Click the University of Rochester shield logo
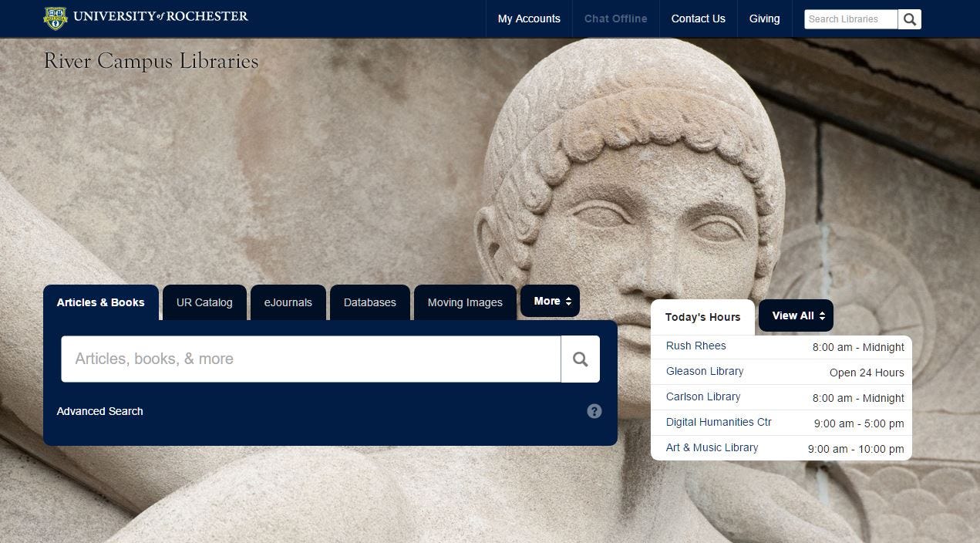This screenshot has width=980, height=543. coord(56,19)
